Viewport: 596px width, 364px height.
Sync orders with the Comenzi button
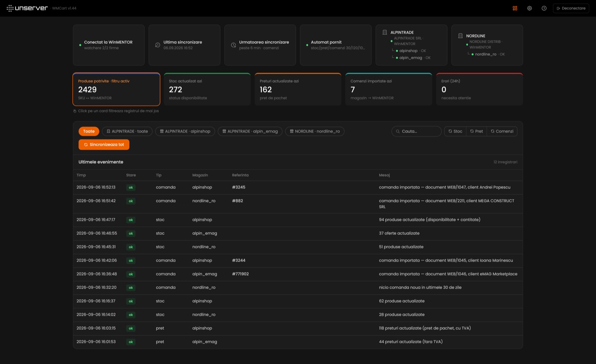pyautogui.click(x=502, y=131)
